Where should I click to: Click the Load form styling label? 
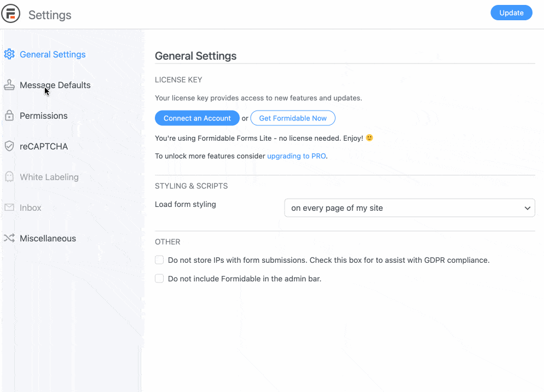pyautogui.click(x=186, y=204)
